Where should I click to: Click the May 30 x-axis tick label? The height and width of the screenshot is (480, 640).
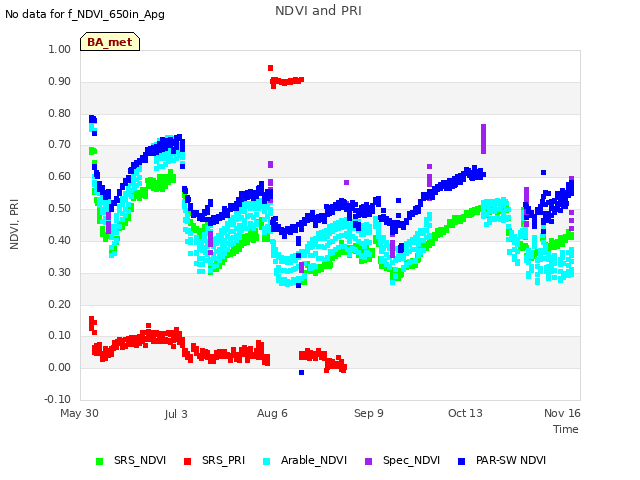[79, 413]
